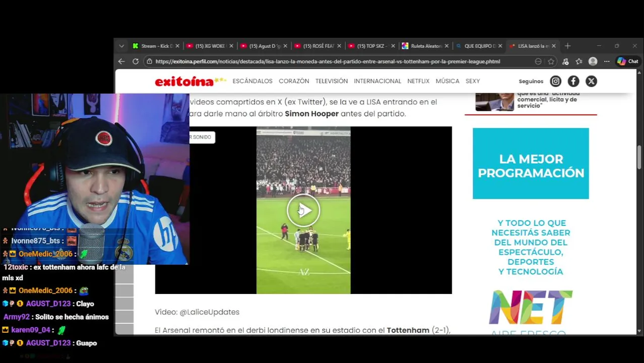This screenshot has height=363, width=644.
Task: Click Army92's chat message
Action: click(x=56, y=317)
